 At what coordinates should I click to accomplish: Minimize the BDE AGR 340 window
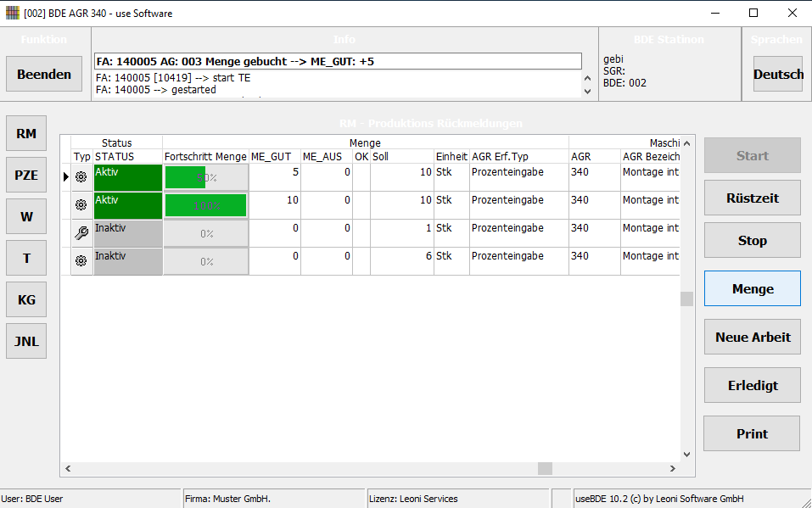tap(715, 13)
